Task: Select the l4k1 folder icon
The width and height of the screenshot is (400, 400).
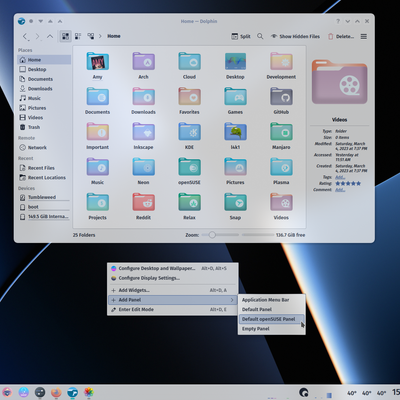Action: (235, 132)
